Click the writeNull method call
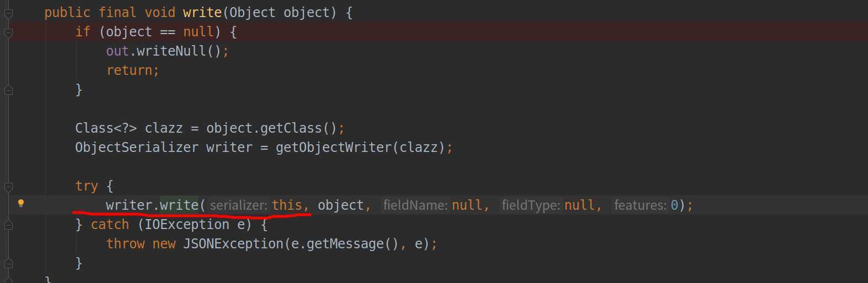Viewport: 868px width, 283px height. (x=172, y=51)
